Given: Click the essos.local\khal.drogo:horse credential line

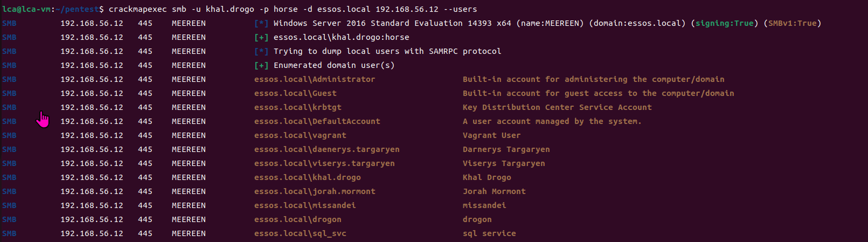Looking at the screenshot, I should click(341, 37).
